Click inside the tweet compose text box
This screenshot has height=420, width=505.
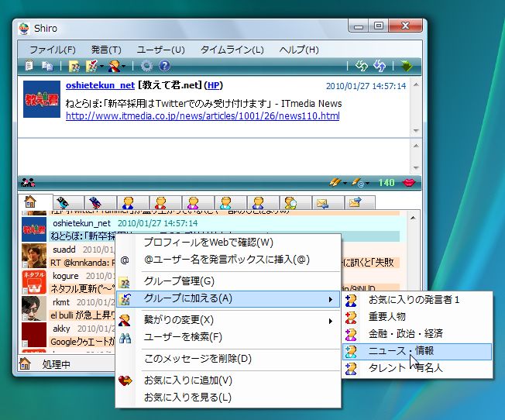pyautogui.click(x=215, y=157)
